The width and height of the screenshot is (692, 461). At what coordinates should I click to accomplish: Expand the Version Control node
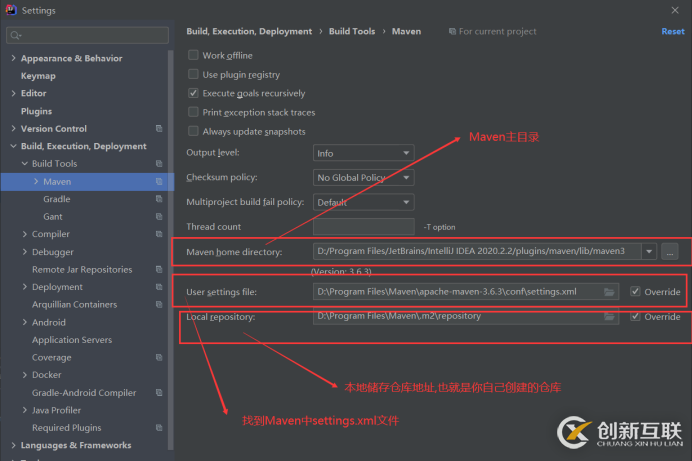(13, 128)
